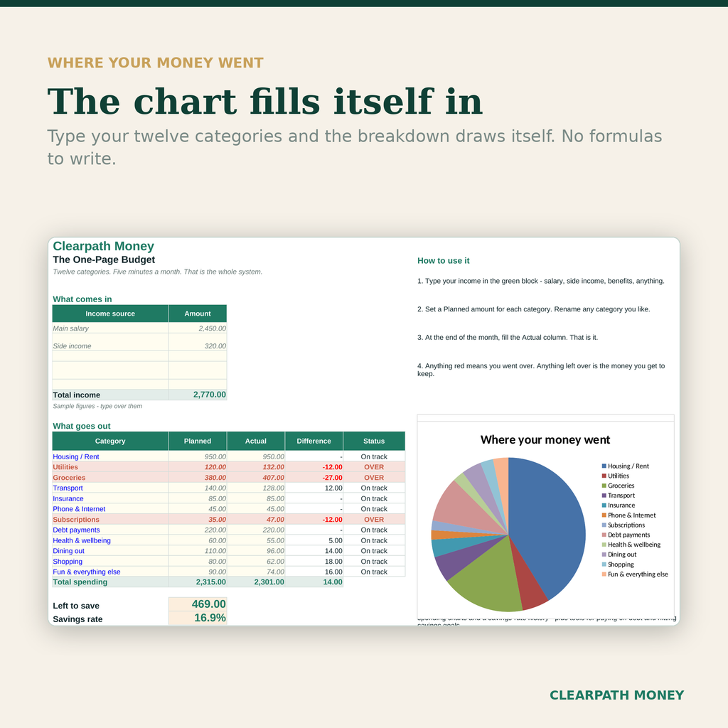Click the What comes in heading
The height and width of the screenshot is (728, 728).
click(x=82, y=299)
